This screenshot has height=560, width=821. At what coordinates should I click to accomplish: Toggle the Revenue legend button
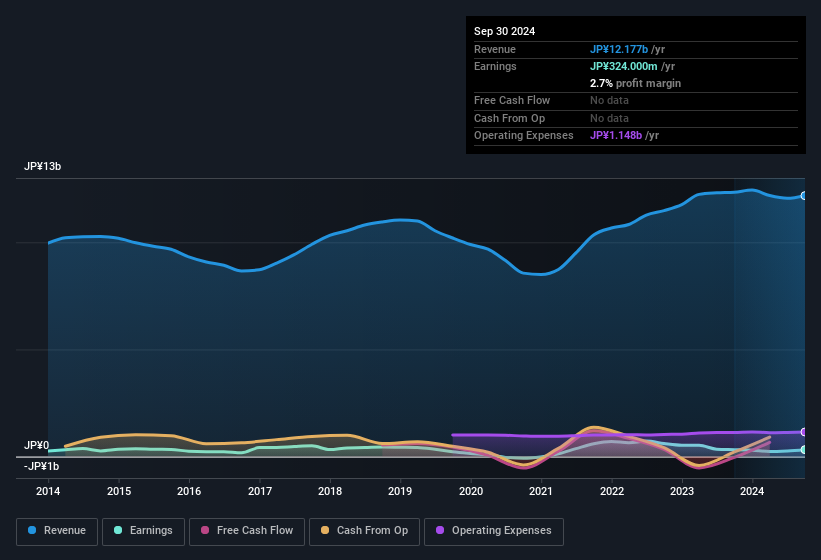(57, 531)
